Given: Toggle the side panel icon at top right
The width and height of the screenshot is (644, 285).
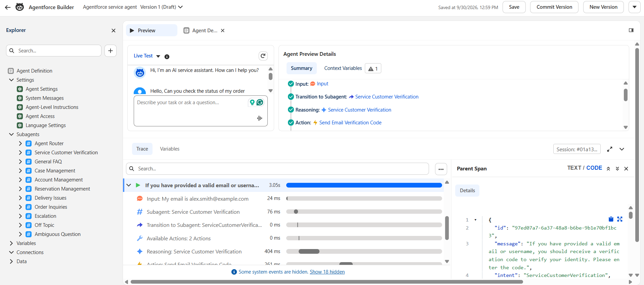Looking at the screenshot, I should [x=631, y=30].
